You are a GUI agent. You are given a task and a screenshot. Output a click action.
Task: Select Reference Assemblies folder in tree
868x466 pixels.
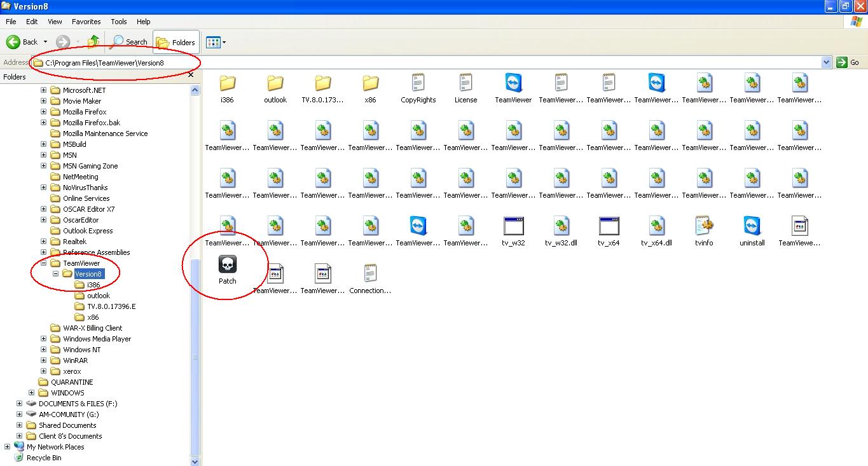[x=96, y=252]
